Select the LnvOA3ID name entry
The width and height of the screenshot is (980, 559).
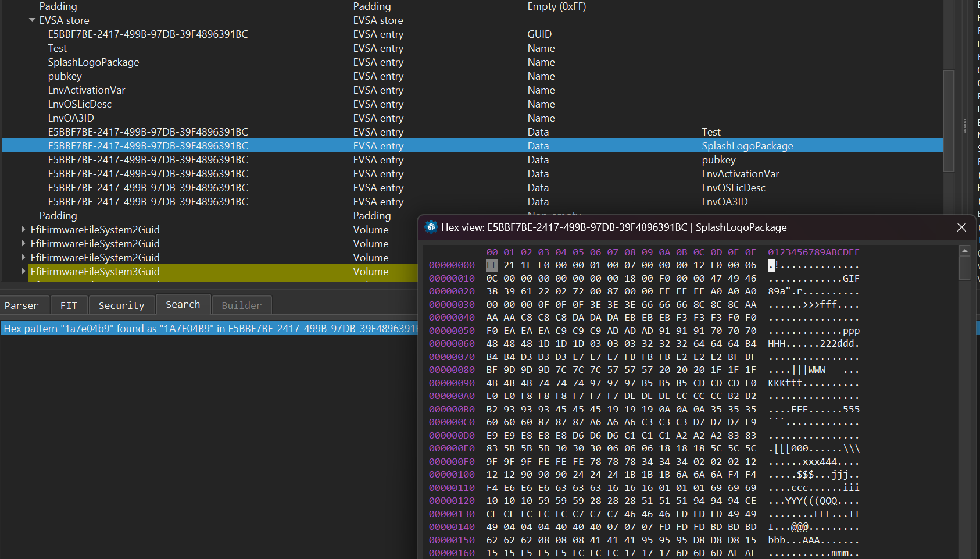(x=472, y=118)
